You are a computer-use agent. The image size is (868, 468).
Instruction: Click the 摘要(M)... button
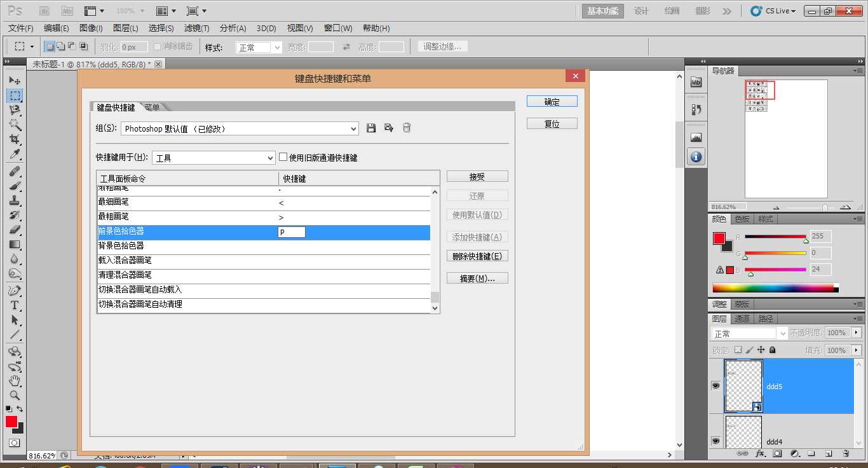pos(477,278)
